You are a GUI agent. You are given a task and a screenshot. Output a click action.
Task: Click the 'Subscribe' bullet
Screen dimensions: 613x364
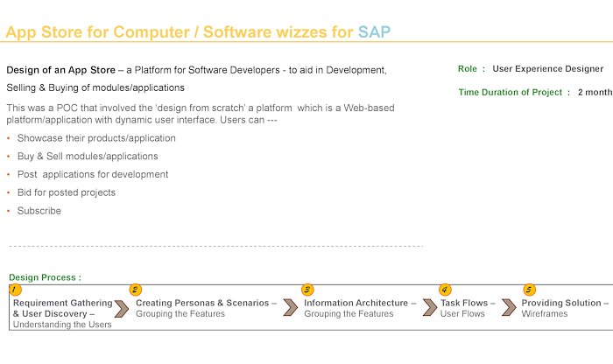(39, 211)
